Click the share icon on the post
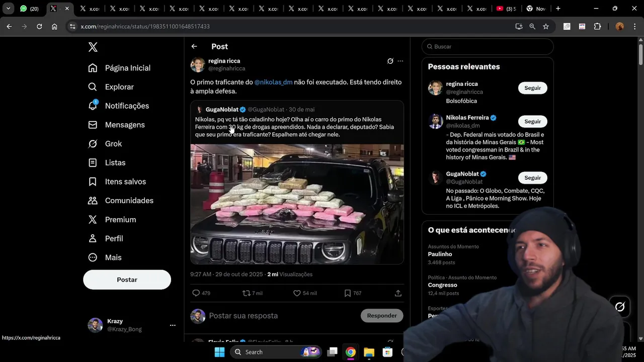 coord(398,293)
